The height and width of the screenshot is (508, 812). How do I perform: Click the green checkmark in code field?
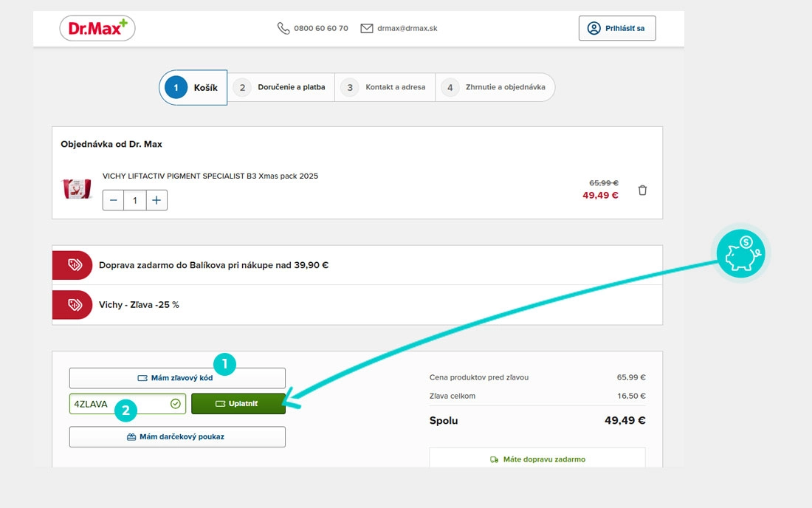(x=176, y=403)
